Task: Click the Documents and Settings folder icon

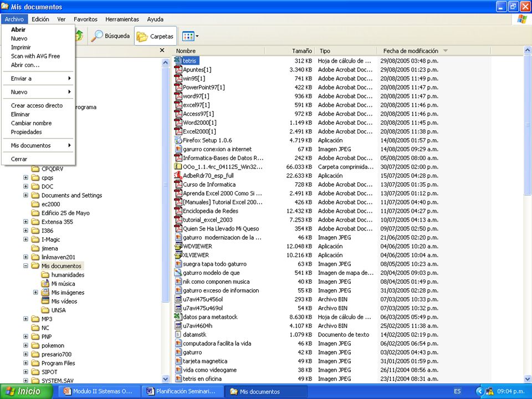Action: pos(35,195)
